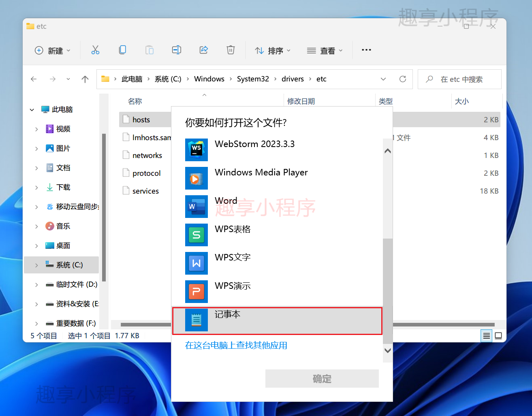532x416 pixels.
Task: Expand the 系统 (C:) tree node
Action: coord(36,265)
